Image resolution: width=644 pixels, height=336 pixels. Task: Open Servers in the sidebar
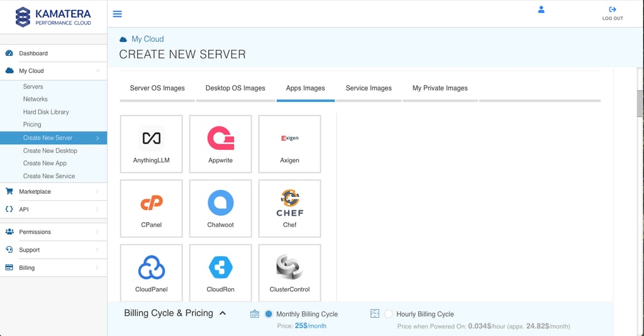pyautogui.click(x=33, y=87)
